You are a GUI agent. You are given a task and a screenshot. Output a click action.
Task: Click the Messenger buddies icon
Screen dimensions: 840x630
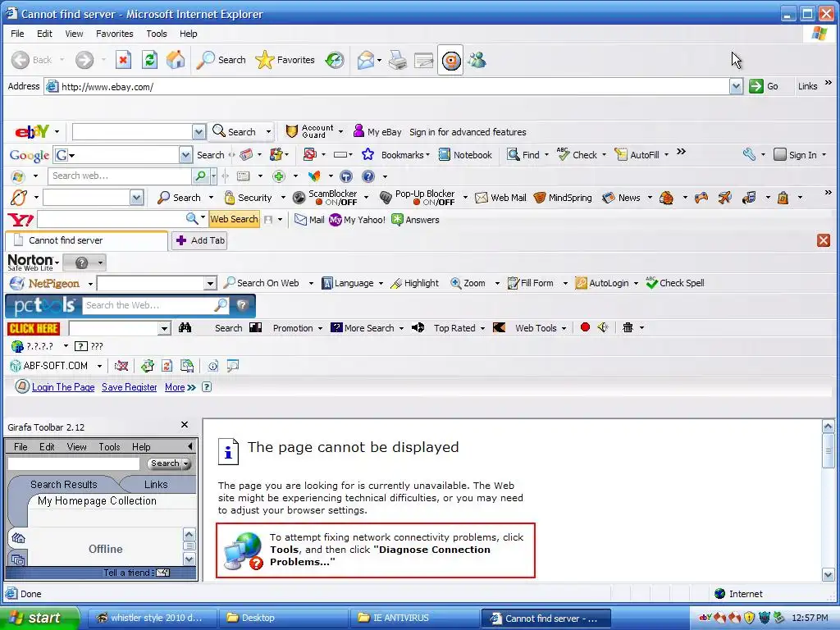[477, 60]
